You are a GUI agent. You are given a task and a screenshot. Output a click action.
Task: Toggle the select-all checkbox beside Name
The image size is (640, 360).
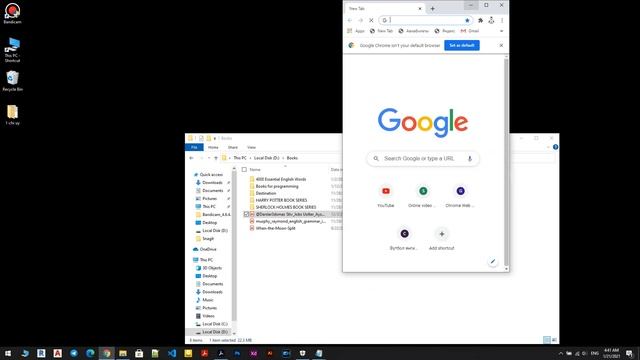244,170
